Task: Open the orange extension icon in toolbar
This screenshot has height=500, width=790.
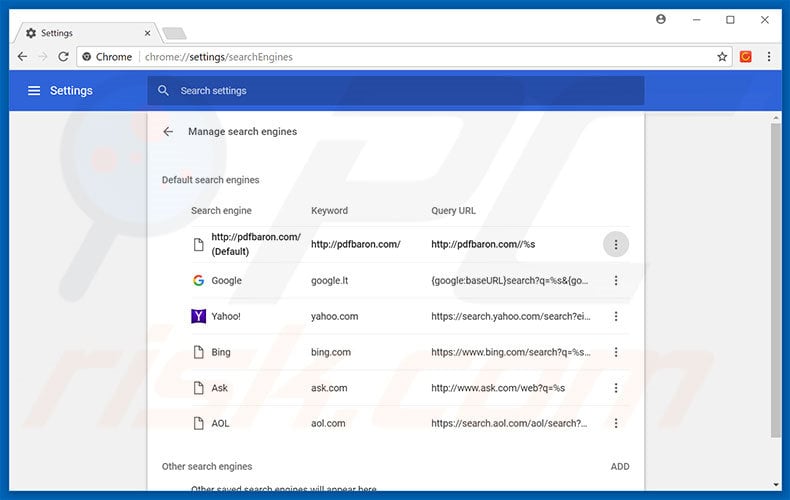Action: [746, 57]
